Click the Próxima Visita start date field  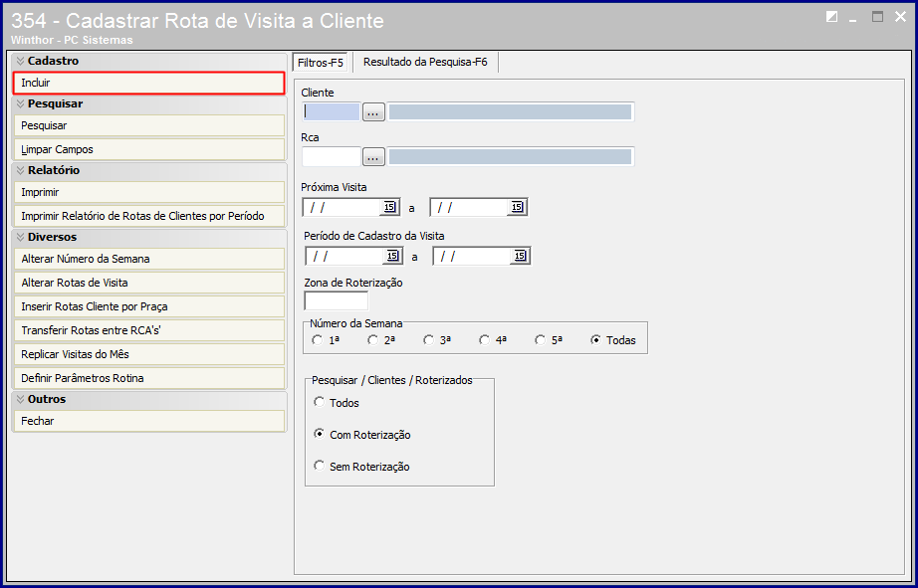tap(343, 207)
